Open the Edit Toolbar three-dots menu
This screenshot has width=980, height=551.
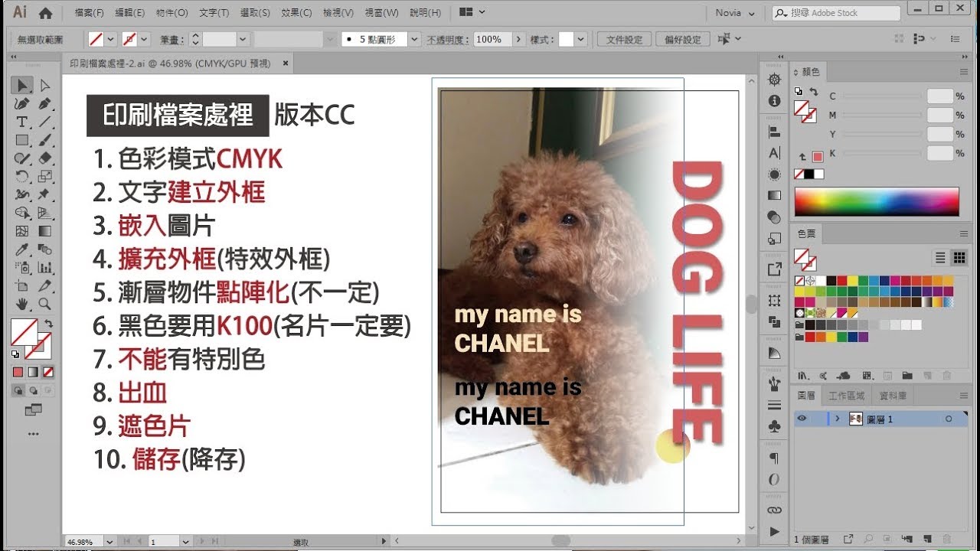click(x=33, y=434)
